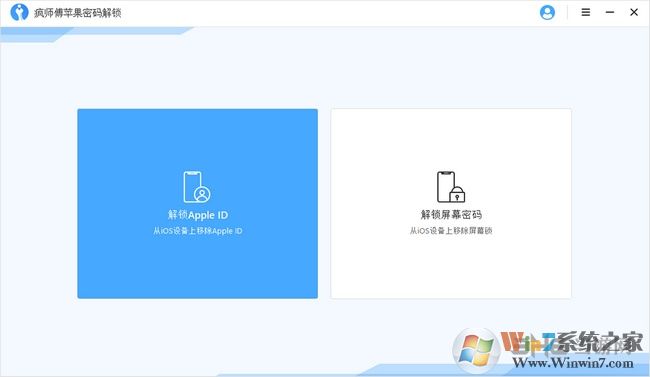Click the 解锁Apple ID title text
Screen dimensions: 650x377
(x=198, y=215)
